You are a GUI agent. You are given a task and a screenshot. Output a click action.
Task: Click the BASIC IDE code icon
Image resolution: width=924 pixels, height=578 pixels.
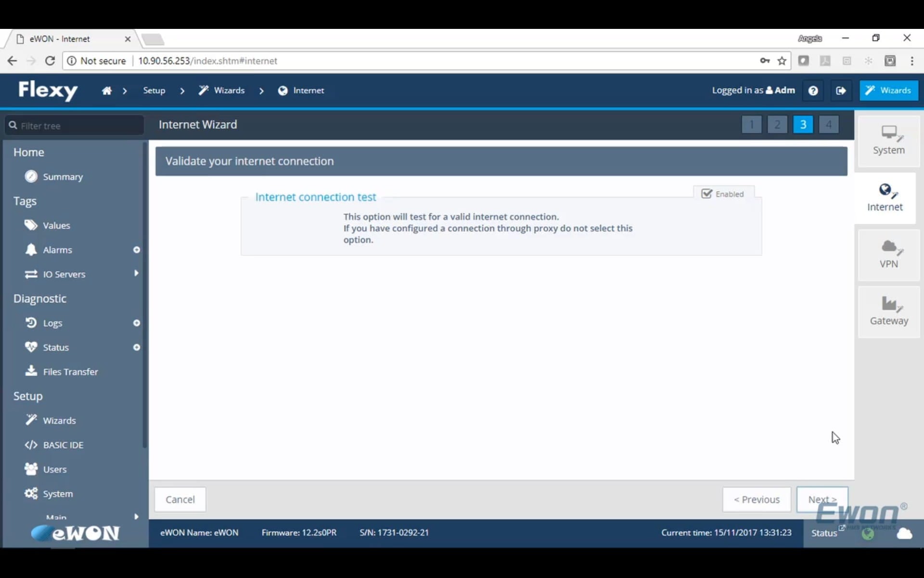point(31,445)
